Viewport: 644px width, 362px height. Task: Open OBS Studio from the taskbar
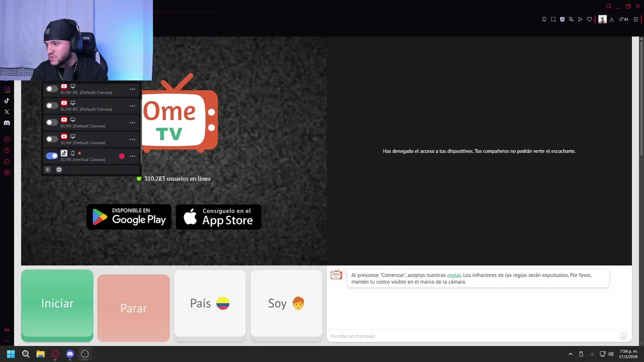(85, 354)
